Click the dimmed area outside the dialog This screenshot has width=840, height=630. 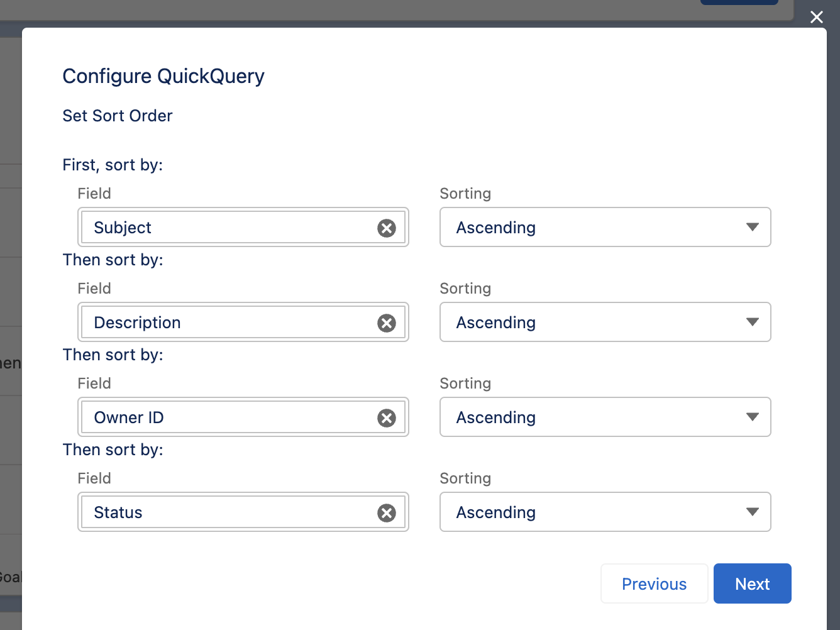[11, 314]
